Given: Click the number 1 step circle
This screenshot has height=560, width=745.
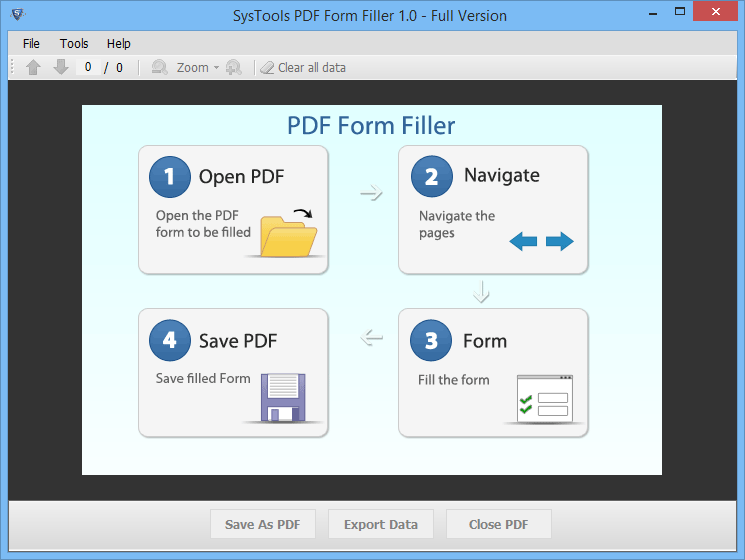Looking at the screenshot, I should 170,177.
